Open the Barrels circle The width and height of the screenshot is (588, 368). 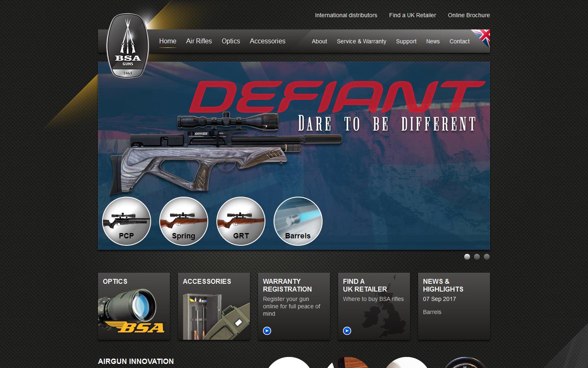point(298,221)
